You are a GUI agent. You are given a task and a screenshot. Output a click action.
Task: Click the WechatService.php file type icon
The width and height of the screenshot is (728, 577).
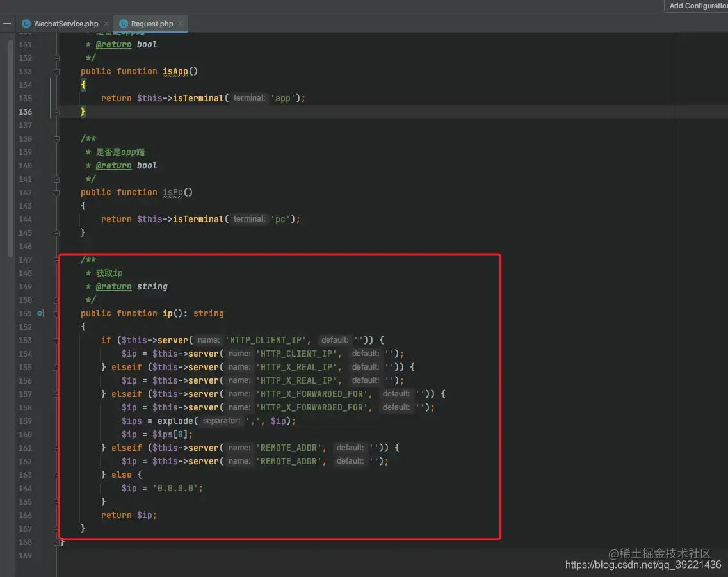(26, 24)
